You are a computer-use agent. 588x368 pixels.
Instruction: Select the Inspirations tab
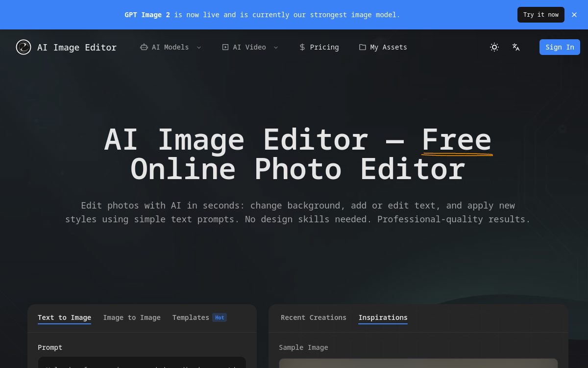(383, 317)
